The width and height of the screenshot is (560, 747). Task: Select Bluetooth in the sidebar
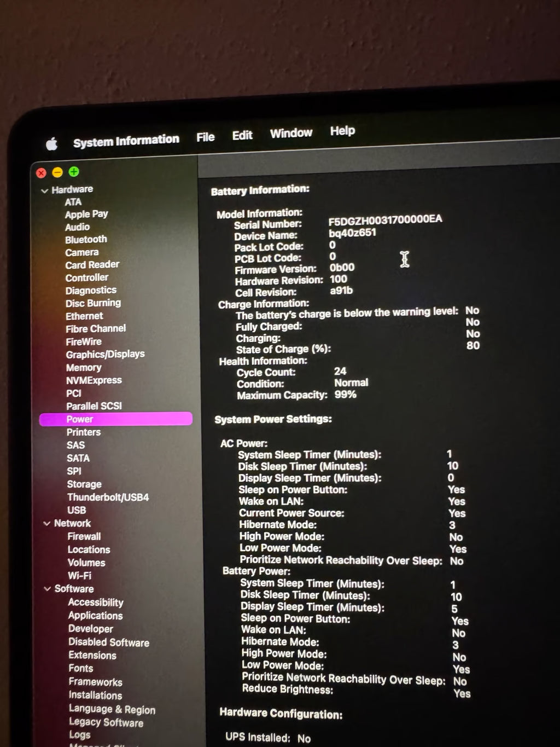click(x=86, y=240)
